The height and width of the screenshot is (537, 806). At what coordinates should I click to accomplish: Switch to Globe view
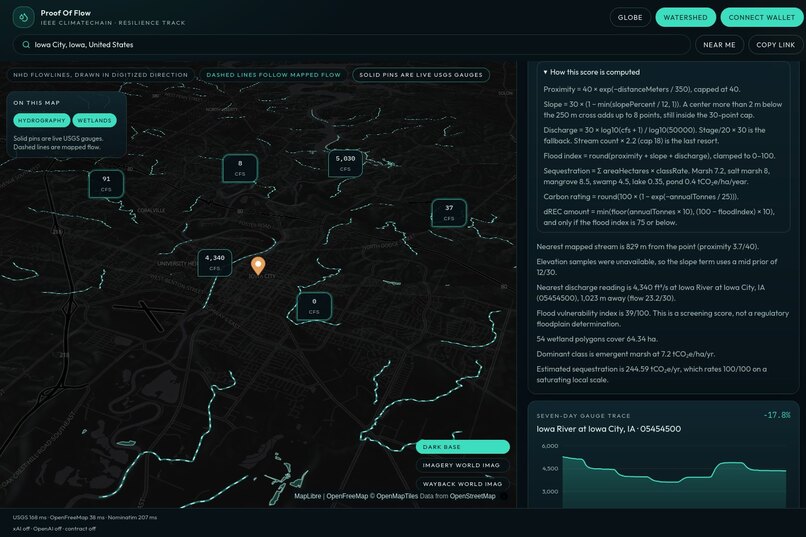630,17
